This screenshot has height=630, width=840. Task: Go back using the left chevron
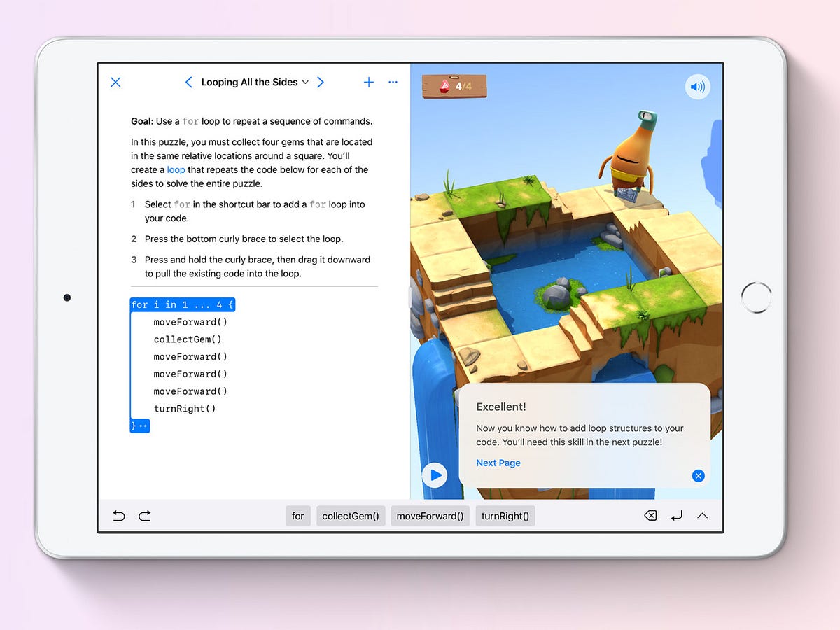(x=188, y=82)
